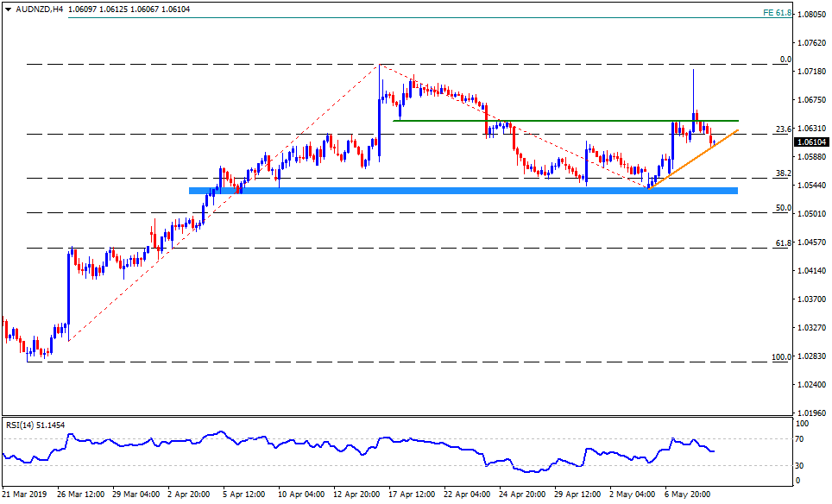Click the 17 Apr 12:00 time label
This screenshot has width=832, height=504.
pyautogui.click(x=413, y=495)
